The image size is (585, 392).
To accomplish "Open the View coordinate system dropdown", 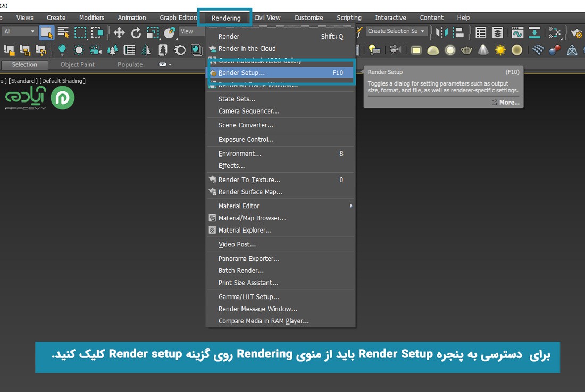I will (191, 32).
